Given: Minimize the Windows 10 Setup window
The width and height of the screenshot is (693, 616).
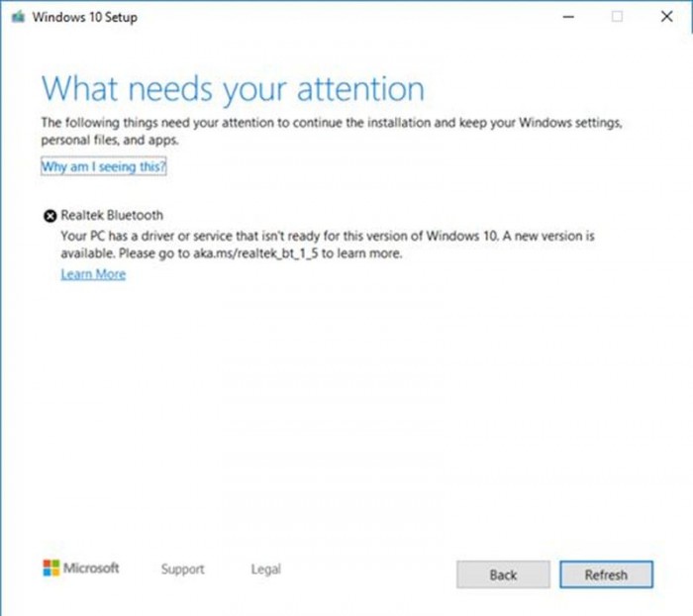Looking at the screenshot, I should point(567,17).
